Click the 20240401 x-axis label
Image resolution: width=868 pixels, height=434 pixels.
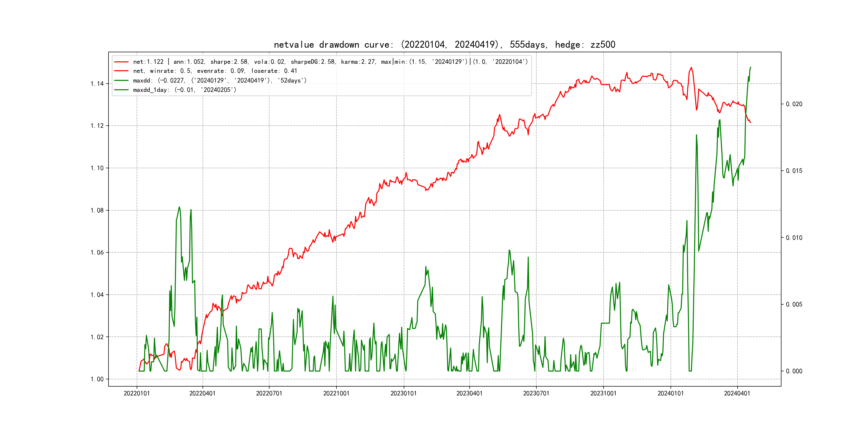click(737, 393)
